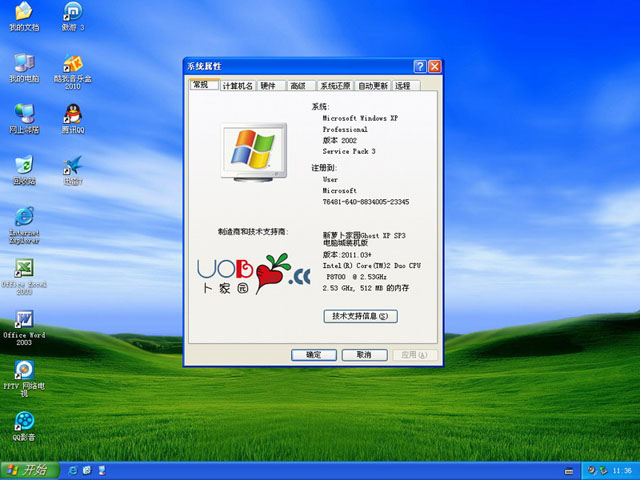Select the 酷我音乐盒 2010 shortcut

point(73,72)
